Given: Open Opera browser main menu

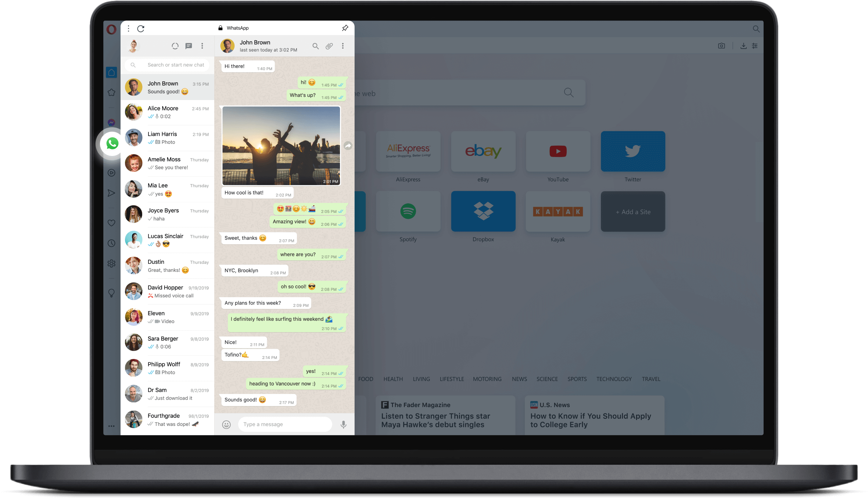Looking at the screenshot, I should [x=111, y=28].
